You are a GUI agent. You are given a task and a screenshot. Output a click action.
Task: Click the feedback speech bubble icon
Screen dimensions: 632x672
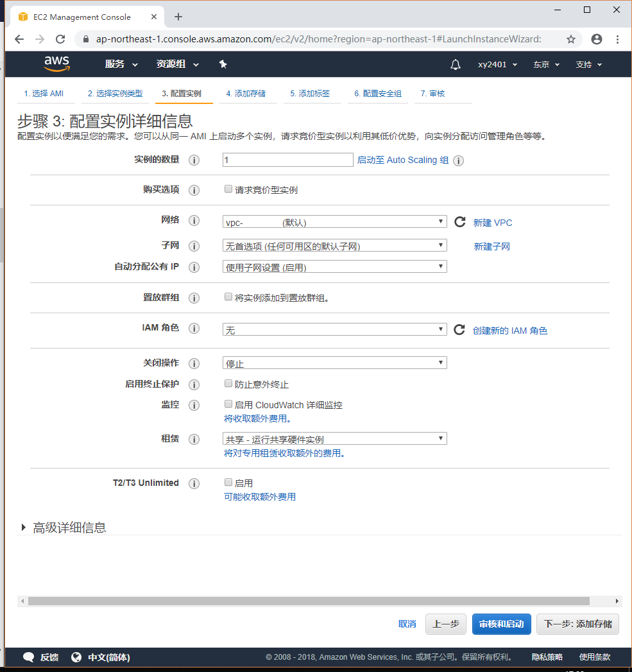tap(29, 657)
